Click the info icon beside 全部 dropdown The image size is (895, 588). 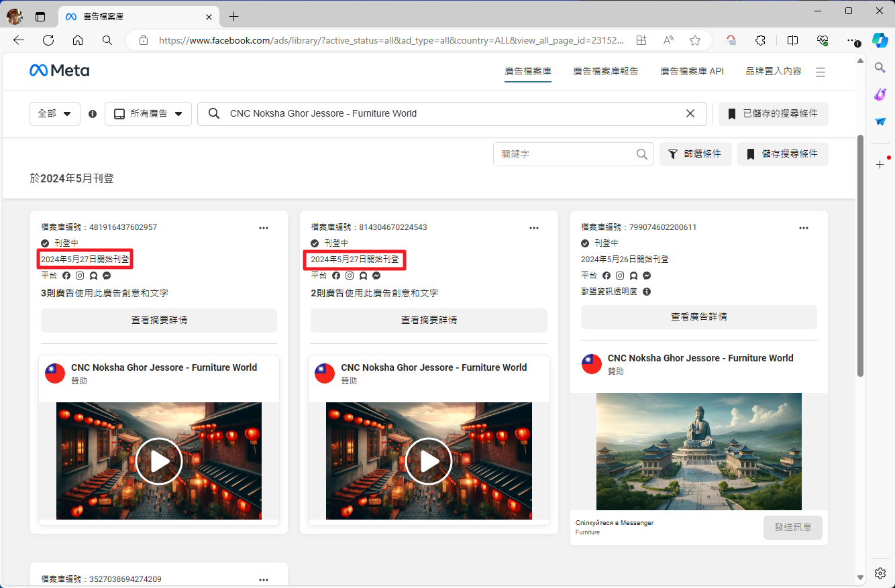click(93, 114)
